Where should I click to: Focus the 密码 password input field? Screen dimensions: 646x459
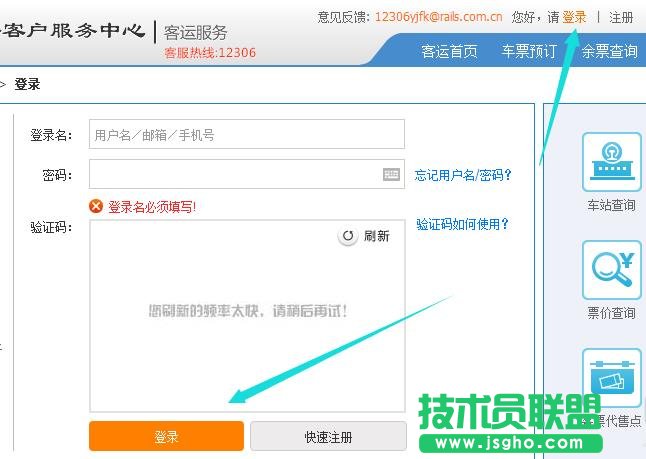tap(247, 174)
